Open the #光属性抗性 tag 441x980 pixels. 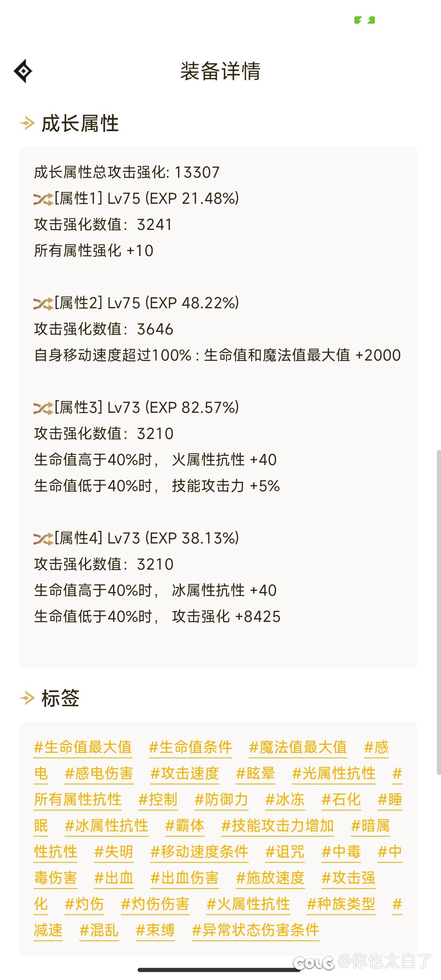coord(334,773)
